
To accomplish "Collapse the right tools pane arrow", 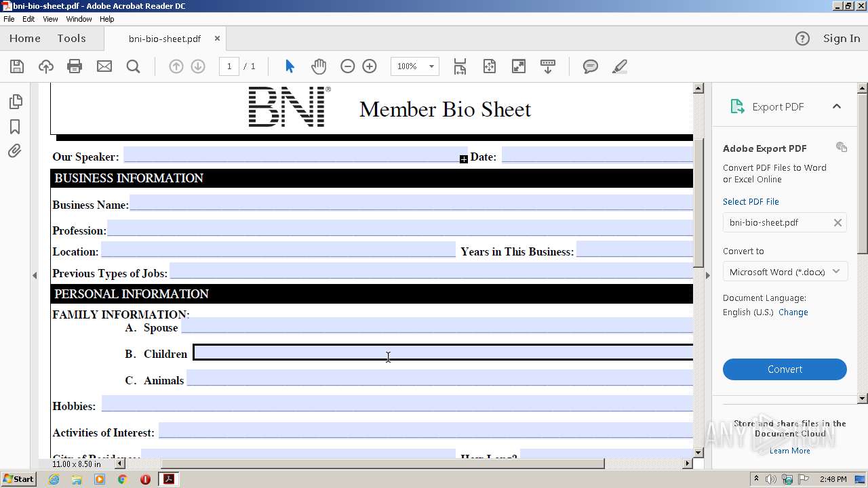I will coord(707,275).
